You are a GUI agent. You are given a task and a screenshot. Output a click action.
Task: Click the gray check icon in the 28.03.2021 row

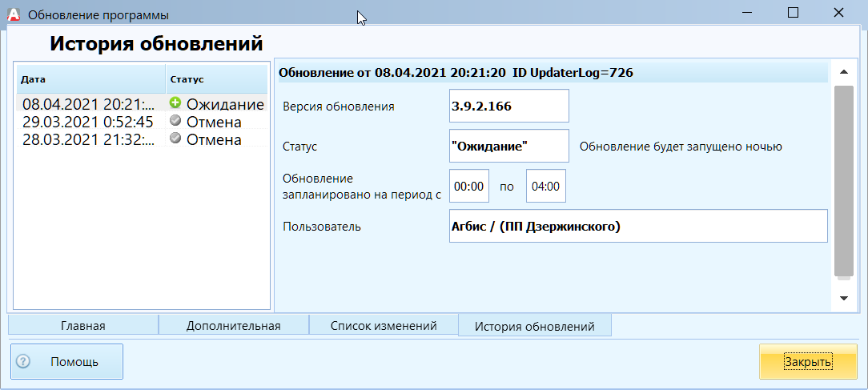175,139
